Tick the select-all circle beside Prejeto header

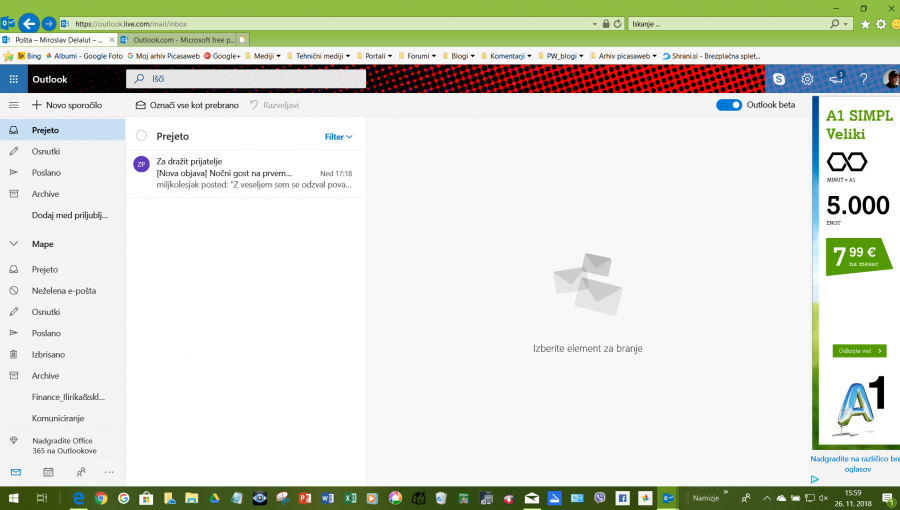(x=141, y=136)
